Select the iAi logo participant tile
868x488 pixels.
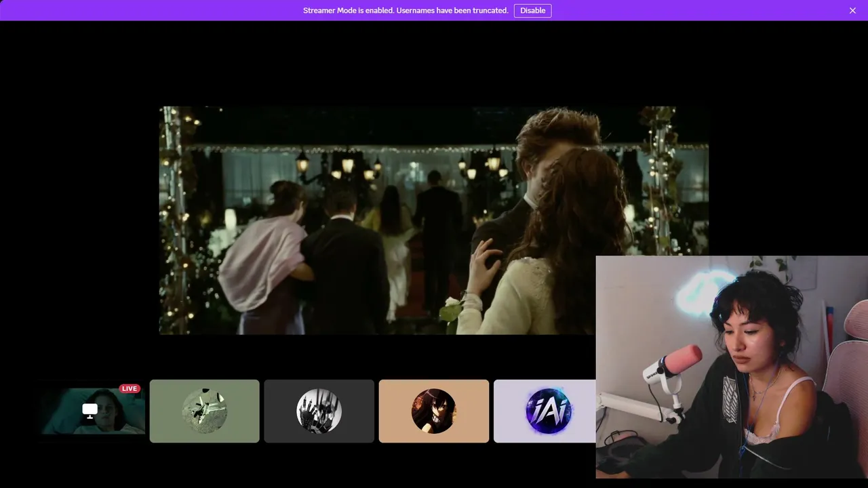coord(545,411)
